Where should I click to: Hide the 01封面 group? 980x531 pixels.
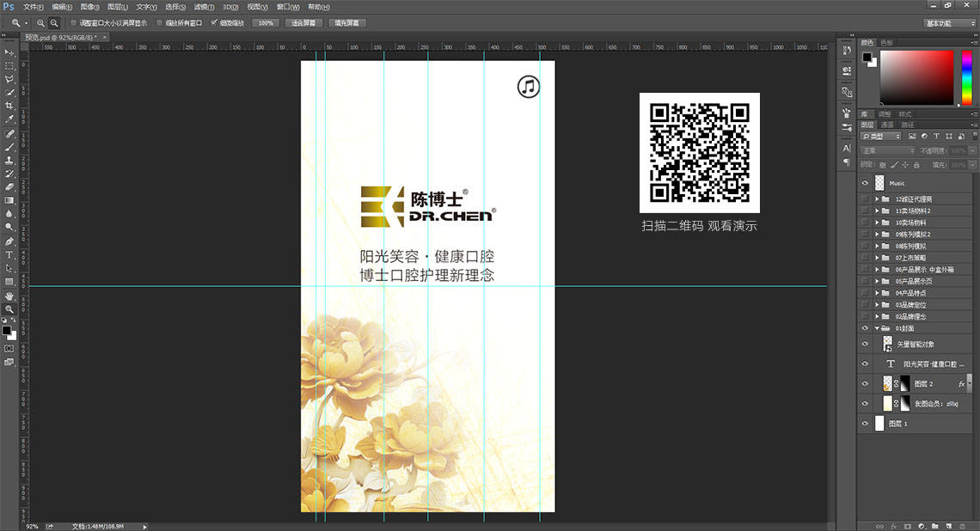point(865,328)
